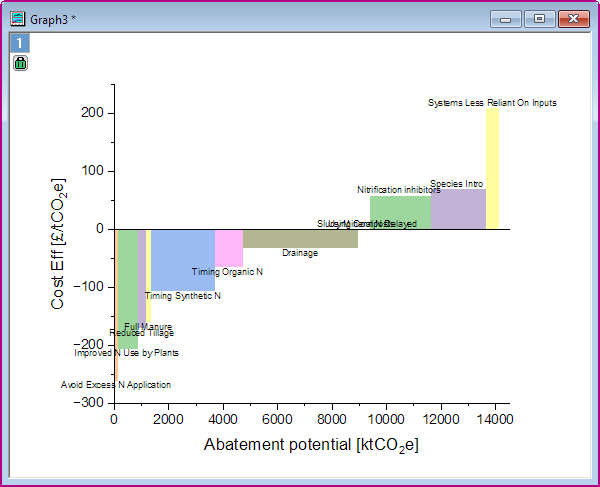Maximize the Graph3 window
Image resolution: width=600 pixels, height=487 pixels.
[x=540, y=19]
